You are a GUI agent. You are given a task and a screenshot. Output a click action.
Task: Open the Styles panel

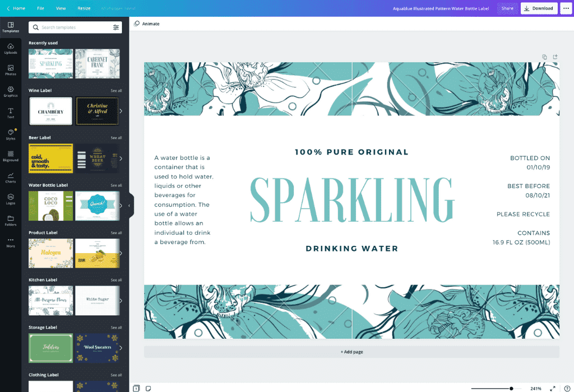(11, 134)
